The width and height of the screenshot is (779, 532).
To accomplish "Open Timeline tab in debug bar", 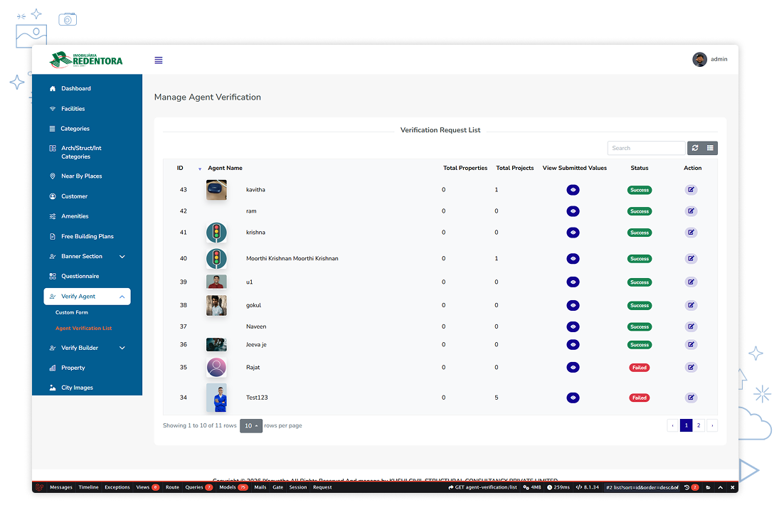I will (88, 487).
